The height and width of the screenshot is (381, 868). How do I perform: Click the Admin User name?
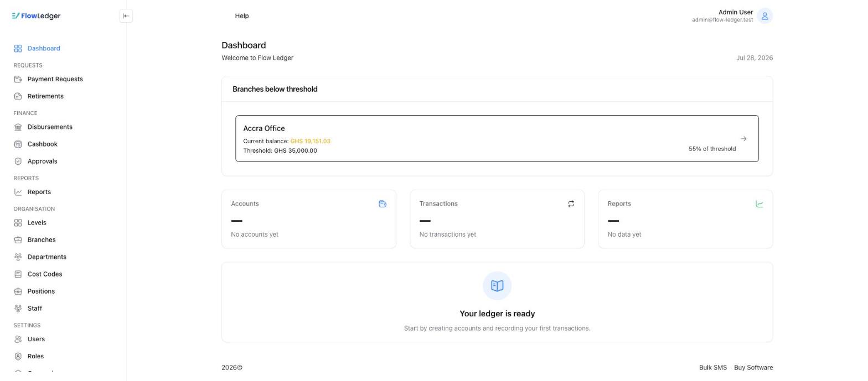click(x=735, y=12)
